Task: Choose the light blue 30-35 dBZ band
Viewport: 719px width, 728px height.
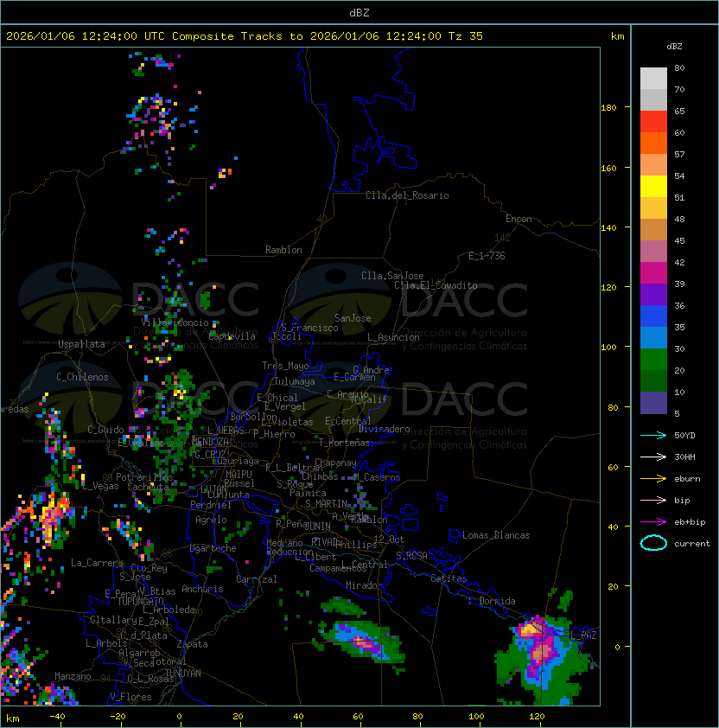Action: pyautogui.click(x=653, y=338)
